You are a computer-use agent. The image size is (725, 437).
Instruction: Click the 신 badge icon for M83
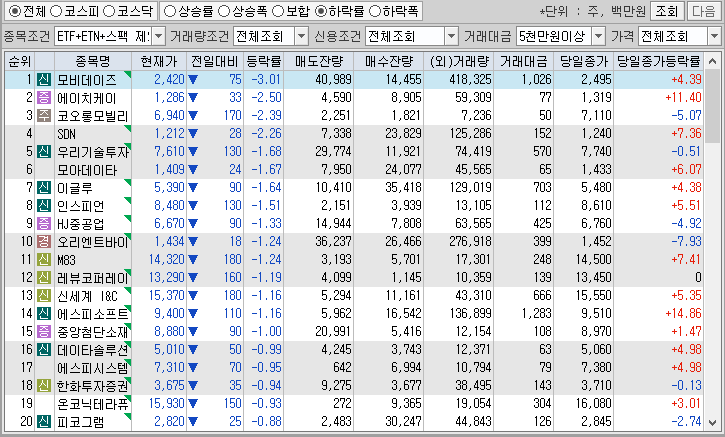44,260
